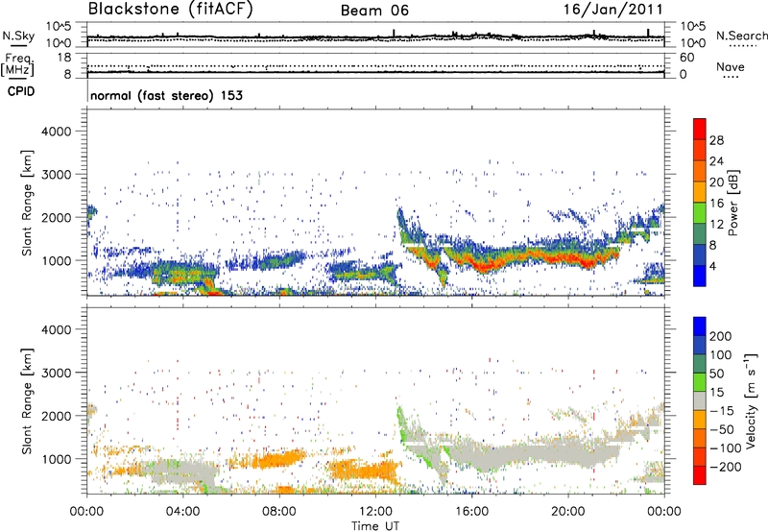Click the '-100' Velocity colorbar label
The image size is (768, 532).
(726, 448)
